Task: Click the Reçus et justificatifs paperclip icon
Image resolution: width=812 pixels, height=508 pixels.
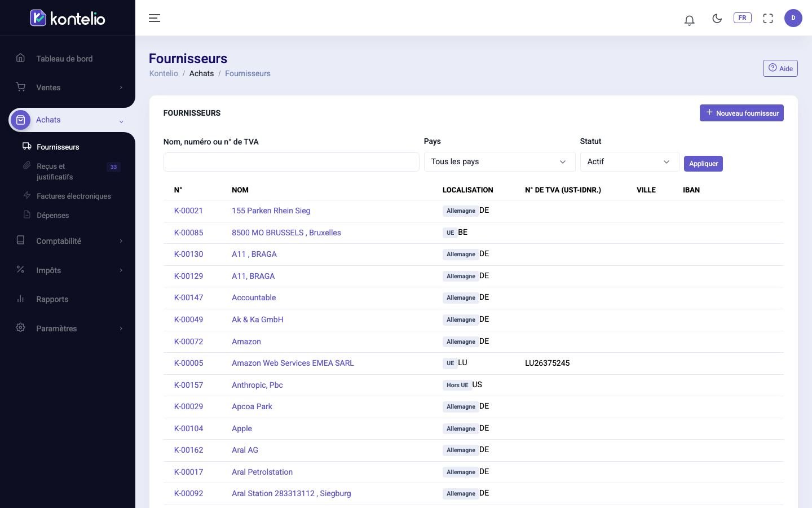Action: [27, 165]
